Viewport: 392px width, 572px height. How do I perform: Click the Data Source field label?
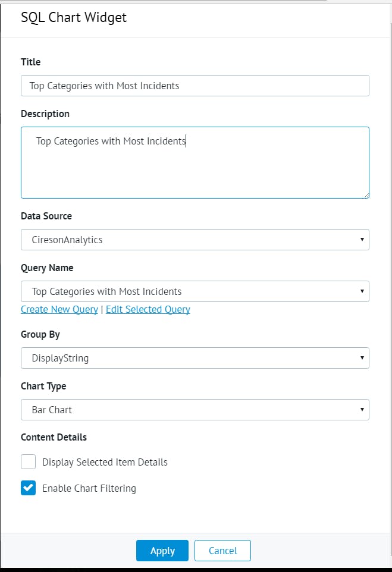(x=46, y=216)
